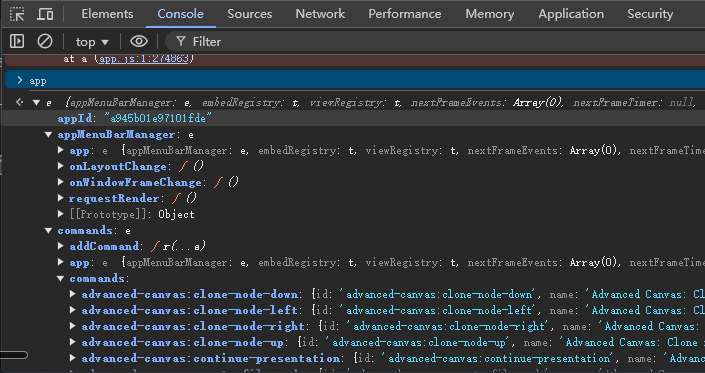Expand the [[Prototype]]: Object entry
705x373 pixels.
tap(61, 214)
